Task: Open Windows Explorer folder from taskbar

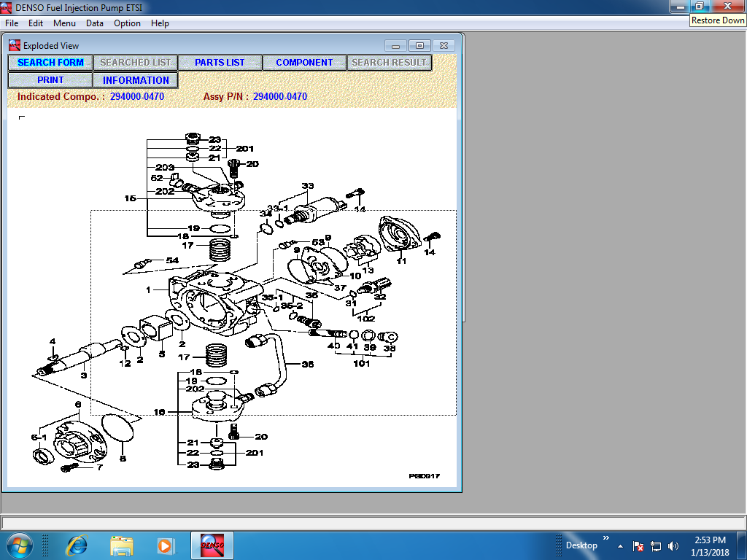Action: [x=122, y=545]
